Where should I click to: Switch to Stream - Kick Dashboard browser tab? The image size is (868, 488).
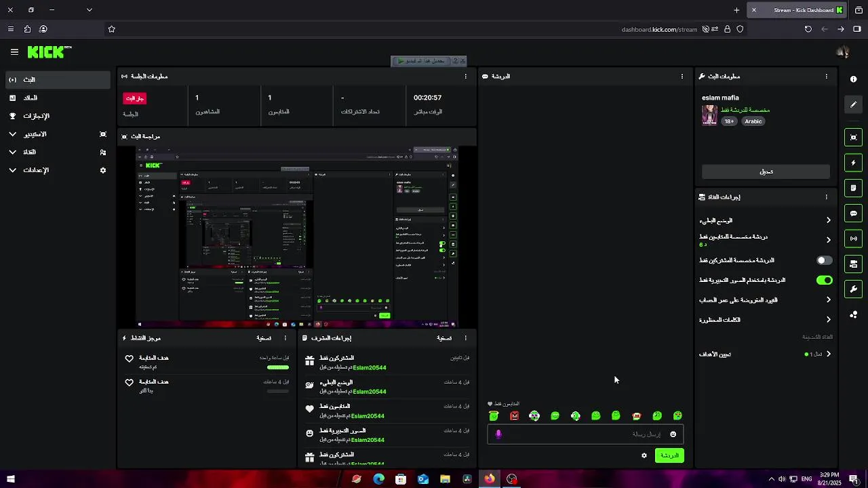click(797, 10)
